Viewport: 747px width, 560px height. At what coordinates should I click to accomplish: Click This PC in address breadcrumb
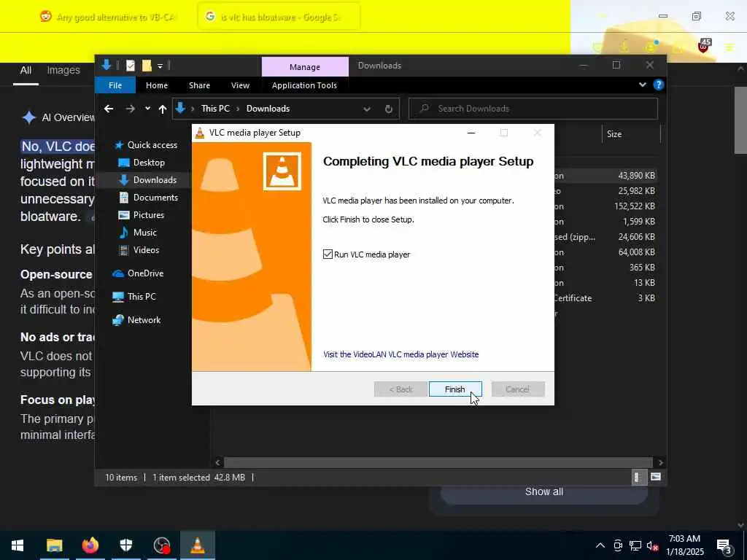pos(215,109)
